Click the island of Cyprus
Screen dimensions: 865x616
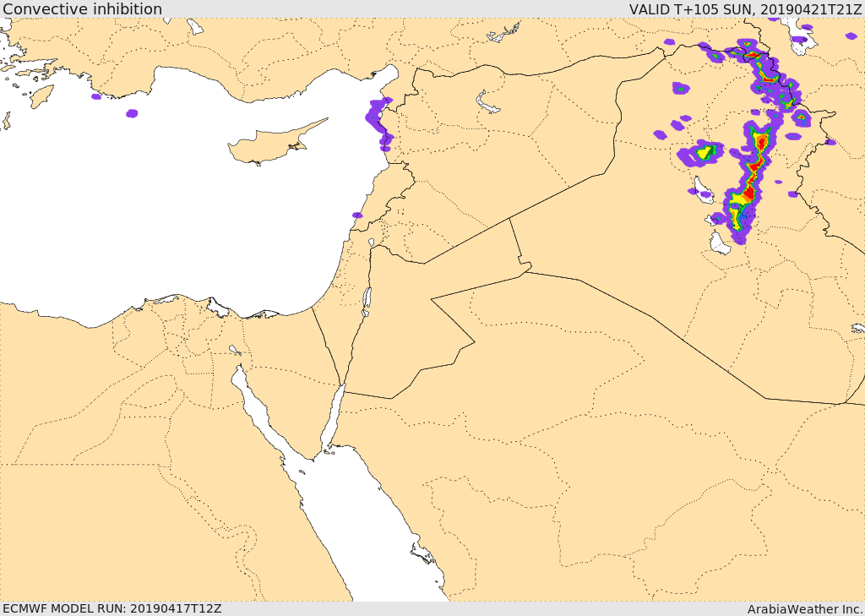(269, 145)
